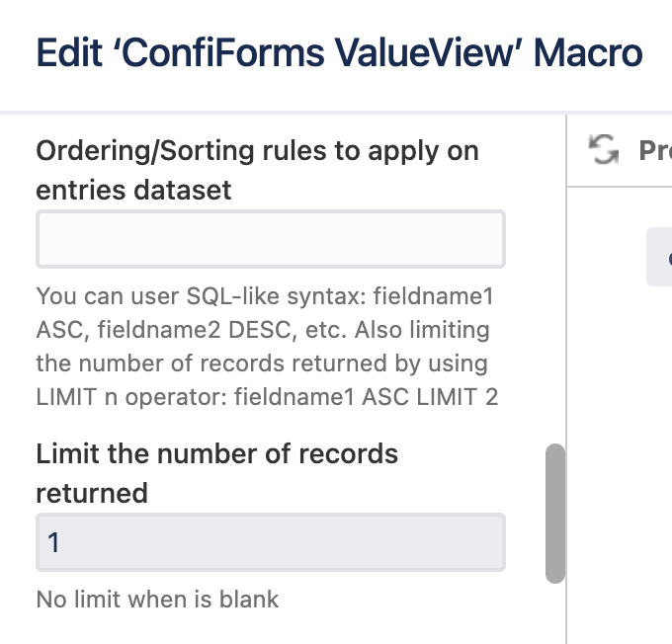Click the refresh preview arrows icon

point(601,150)
